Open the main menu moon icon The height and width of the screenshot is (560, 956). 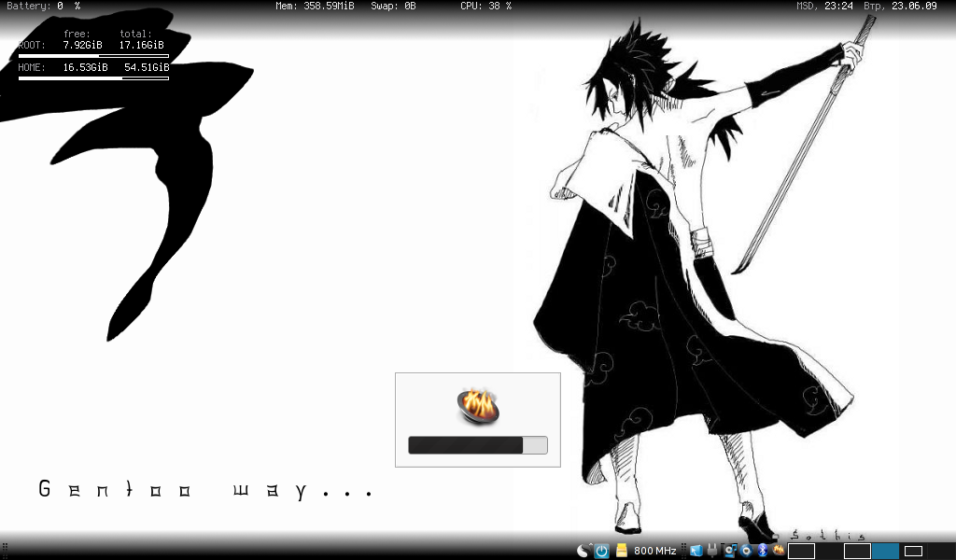coord(584,551)
